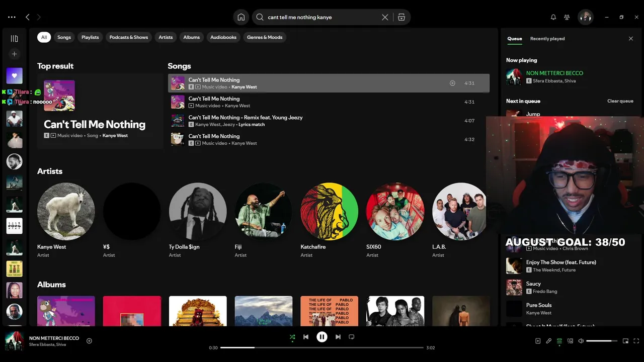Switch to the Queue tab

click(515, 39)
